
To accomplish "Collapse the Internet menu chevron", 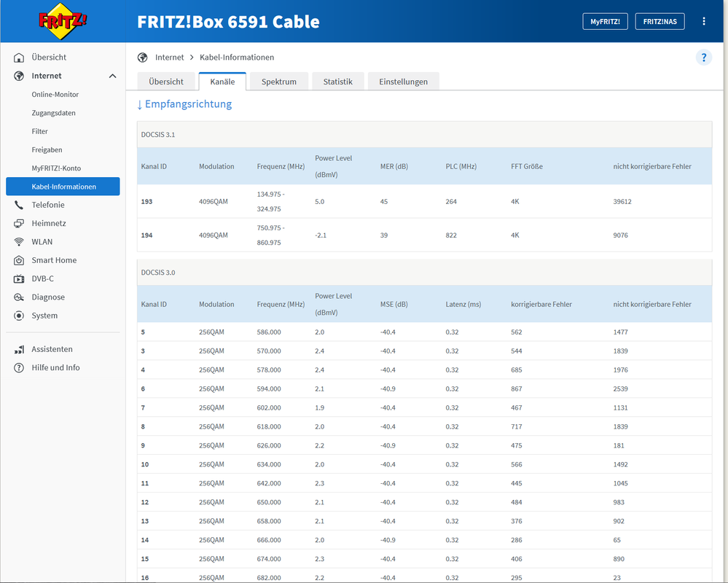I will [112, 76].
